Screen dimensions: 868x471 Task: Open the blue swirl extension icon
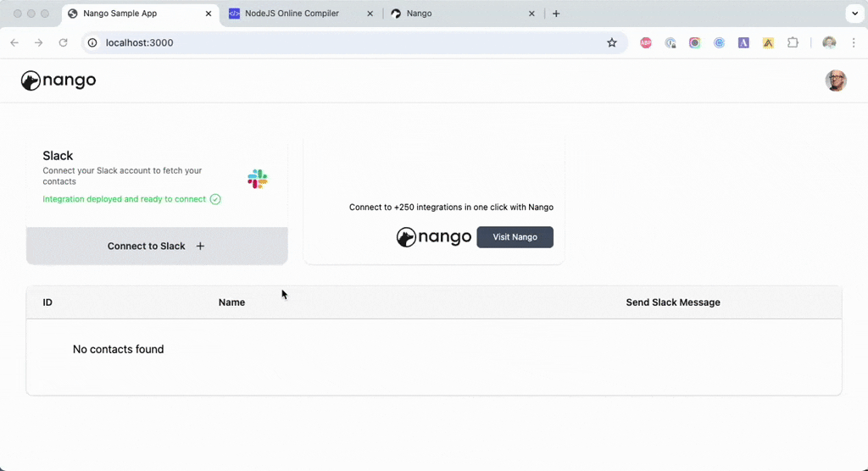click(719, 42)
